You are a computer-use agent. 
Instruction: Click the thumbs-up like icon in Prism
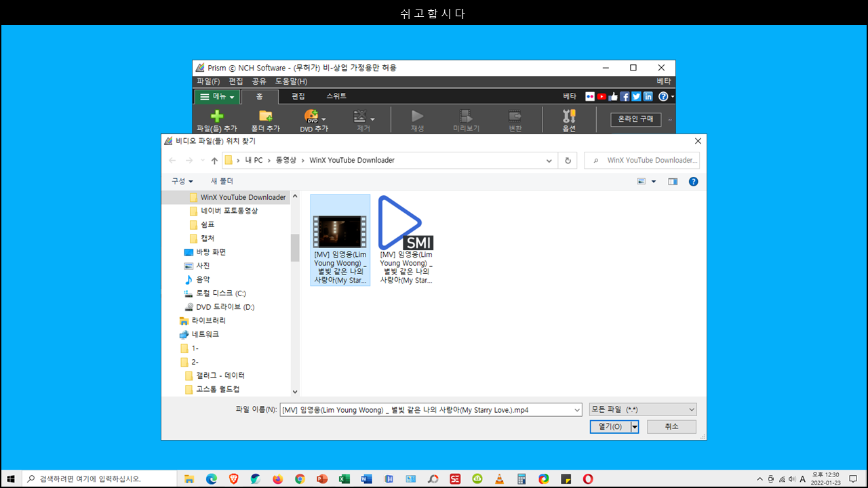pyautogui.click(x=613, y=97)
